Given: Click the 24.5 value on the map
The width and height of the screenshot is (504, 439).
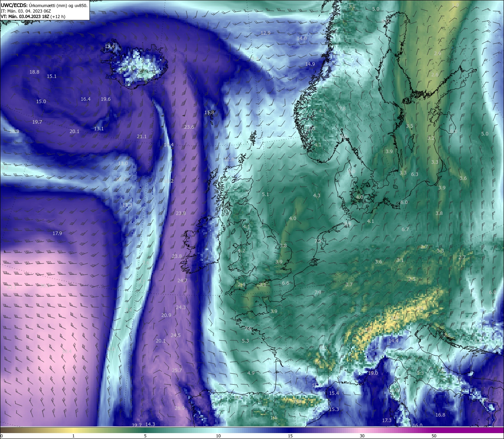Looking at the screenshot, I should pyautogui.click(x=176, y=335).
